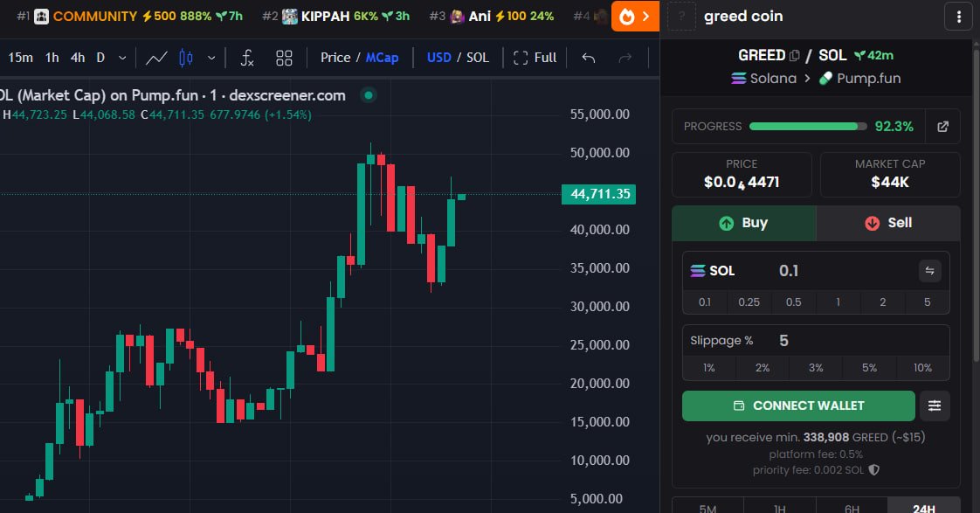This screenshot has height=513, width=980.
Task: Switch to line chart type icon
Action: [156, 59]
